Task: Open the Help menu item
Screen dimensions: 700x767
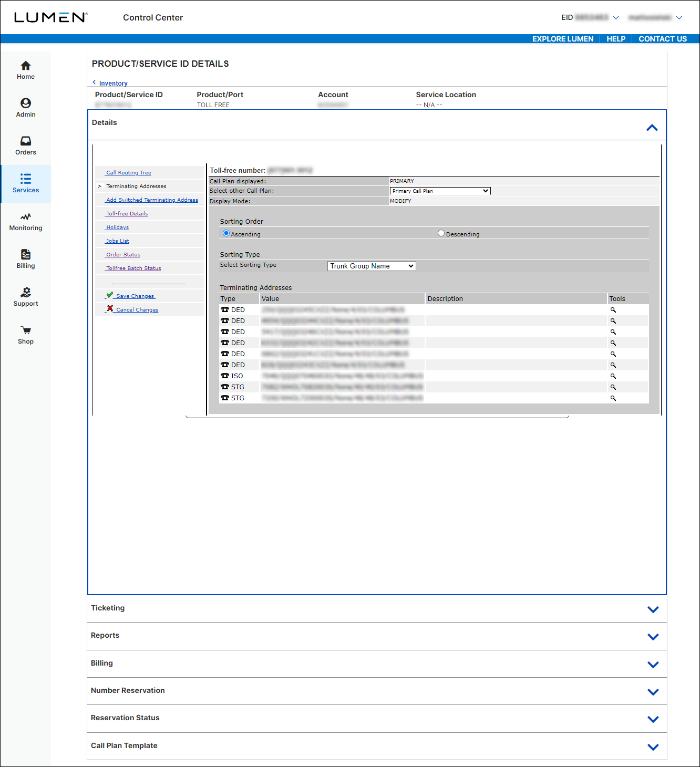Action: 616,39
